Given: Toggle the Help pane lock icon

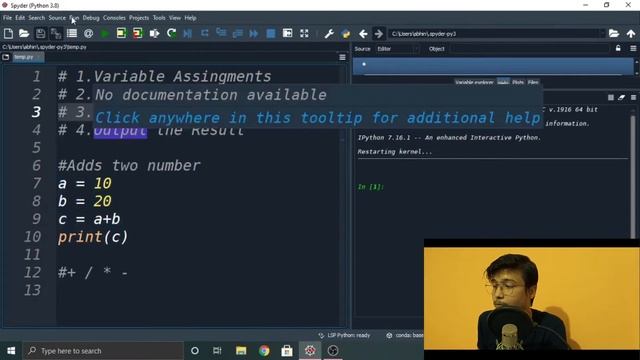Looking at the screenshot, I should tap(618, 49).
